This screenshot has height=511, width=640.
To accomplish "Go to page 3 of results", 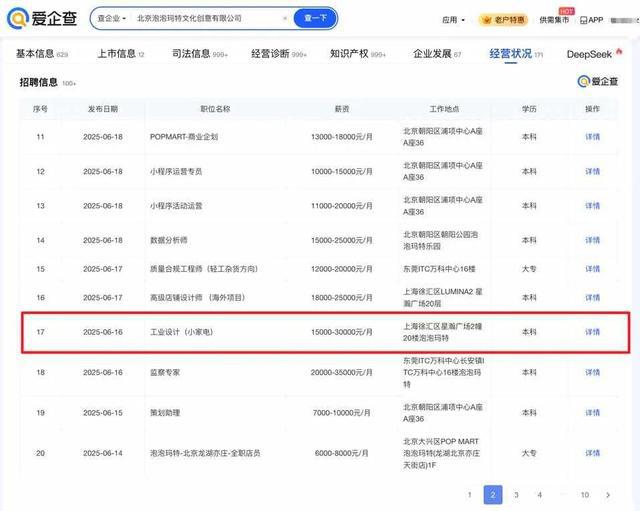I will [516, 495].
